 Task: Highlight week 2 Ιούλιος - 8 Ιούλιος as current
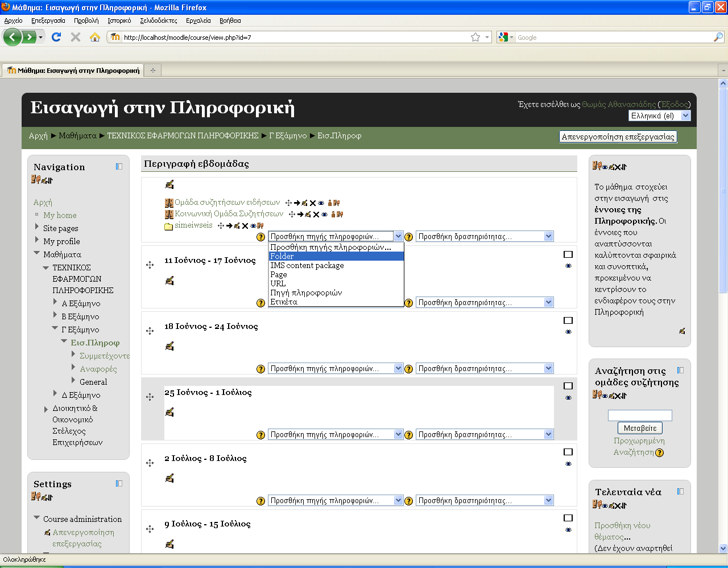pos(568,452)
